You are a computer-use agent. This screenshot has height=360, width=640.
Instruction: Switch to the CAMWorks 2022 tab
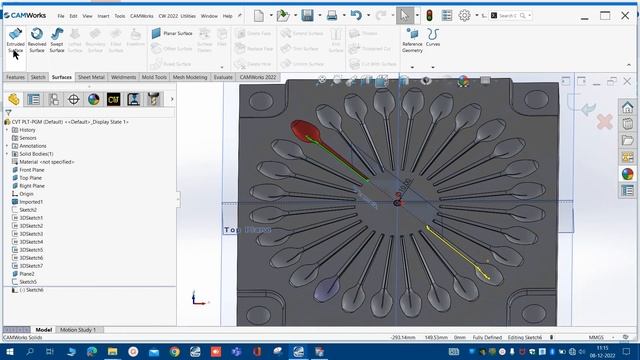pos(258,77)
